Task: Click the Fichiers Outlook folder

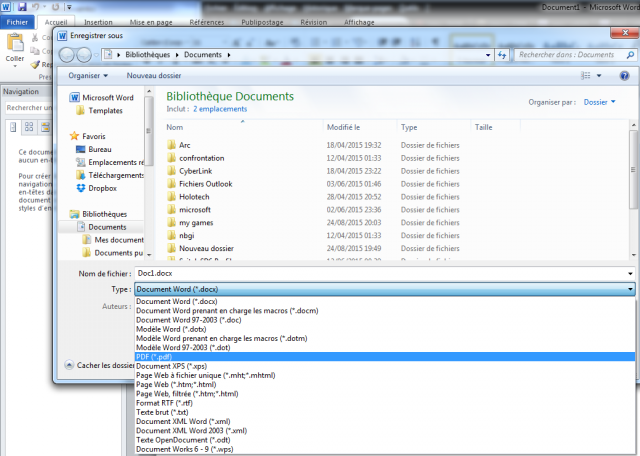Action: tap(200, 184)
